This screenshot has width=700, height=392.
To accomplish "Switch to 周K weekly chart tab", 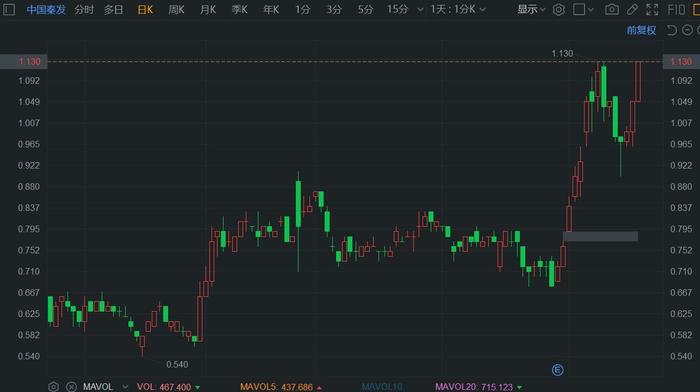I will [176, 9].
